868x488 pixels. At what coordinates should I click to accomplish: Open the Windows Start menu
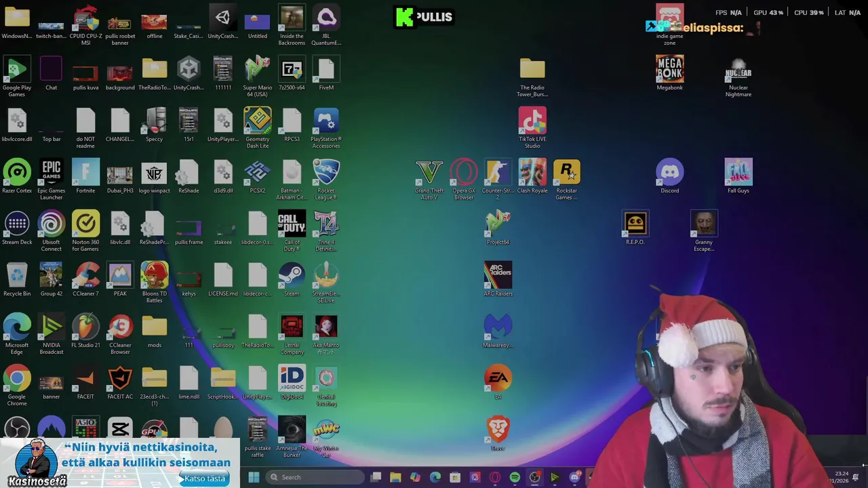(254, 477)
